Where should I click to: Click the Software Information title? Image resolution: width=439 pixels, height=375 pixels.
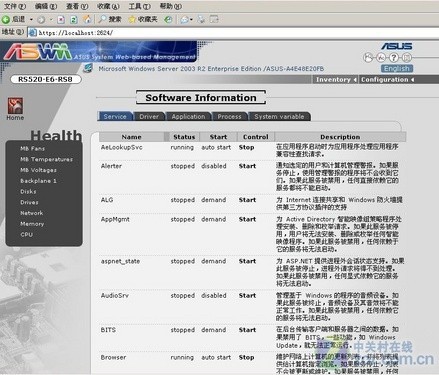(201, 98)
